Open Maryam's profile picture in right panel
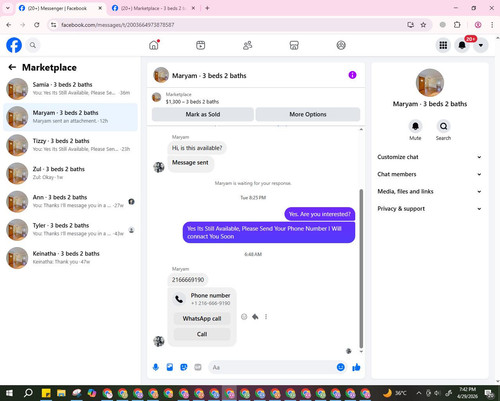Screen dimensions: 500x401 click(x=430, y=83)
